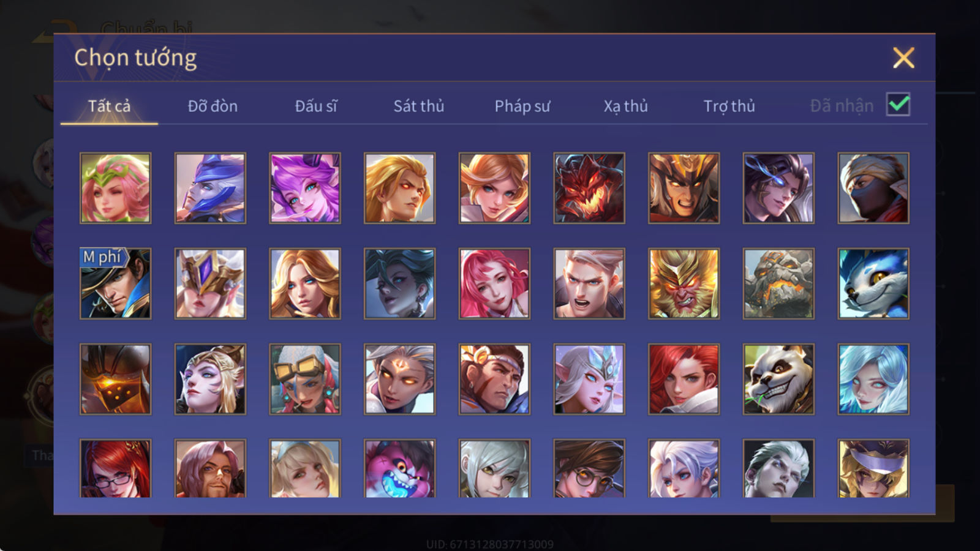This screenshot has width=980, height=551.
Task: Choose the pink grinning cat monster hero
Action: (400, 468)
